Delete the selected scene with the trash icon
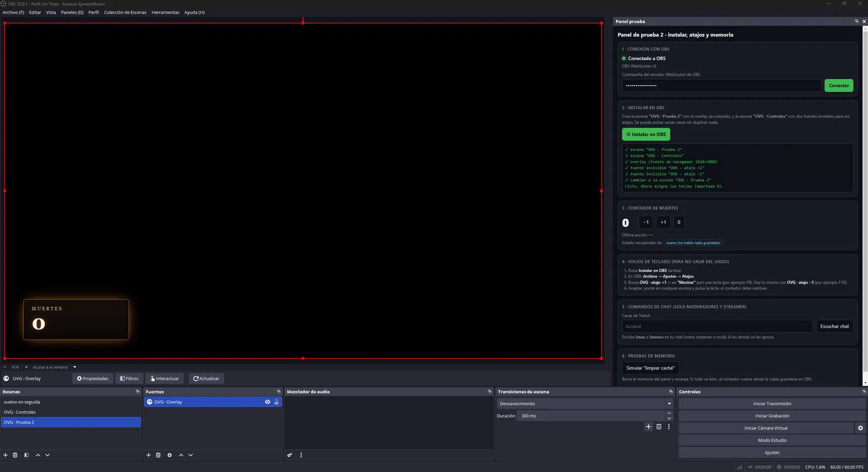 (15, 455)
